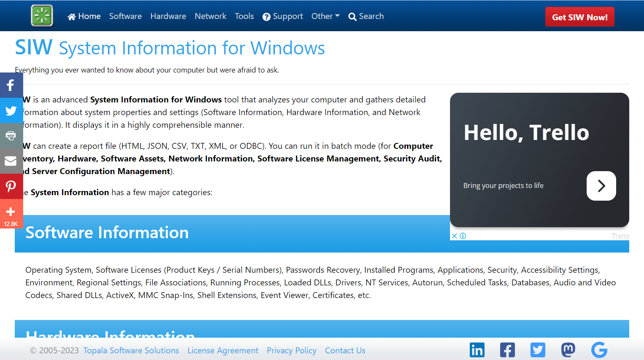Screen dimensions: 644x360
Task: Open the Hardware menu item
Action: click(x=168, y=16)
